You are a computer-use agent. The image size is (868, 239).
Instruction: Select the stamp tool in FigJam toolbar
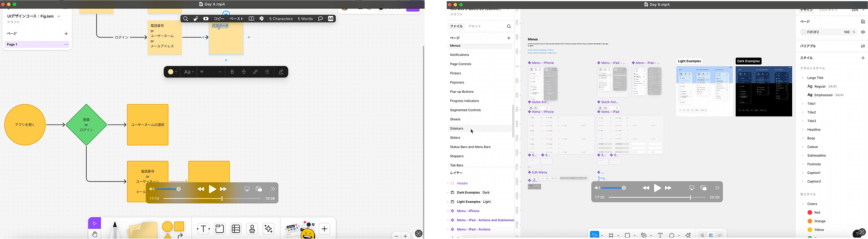point(252,229)
